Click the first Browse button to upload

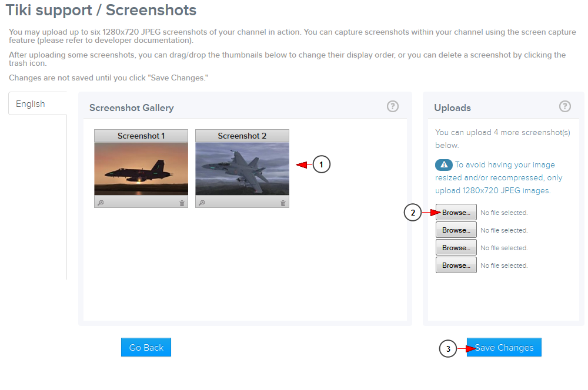tap(456, 212)
